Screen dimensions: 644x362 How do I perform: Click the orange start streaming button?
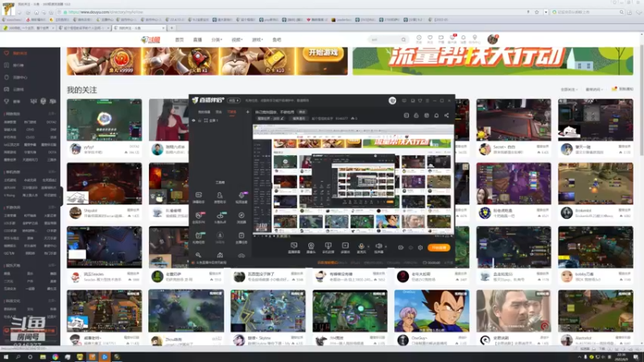439,248
